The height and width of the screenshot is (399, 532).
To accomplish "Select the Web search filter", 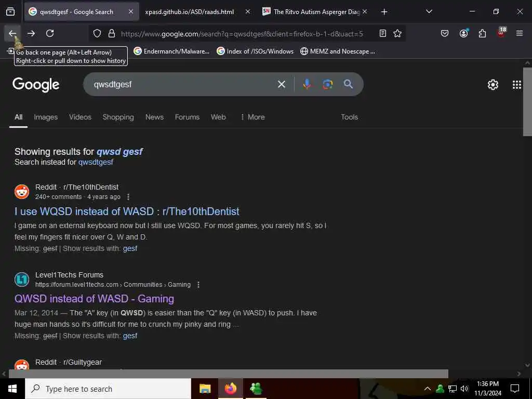I will pyautogui.click(x=218, y=117).
